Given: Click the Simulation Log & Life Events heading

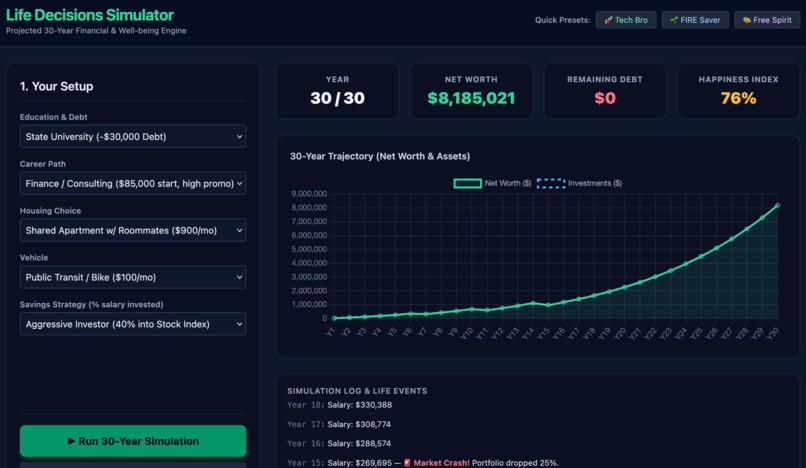Looking at the screenshot, I should (357, 391).
